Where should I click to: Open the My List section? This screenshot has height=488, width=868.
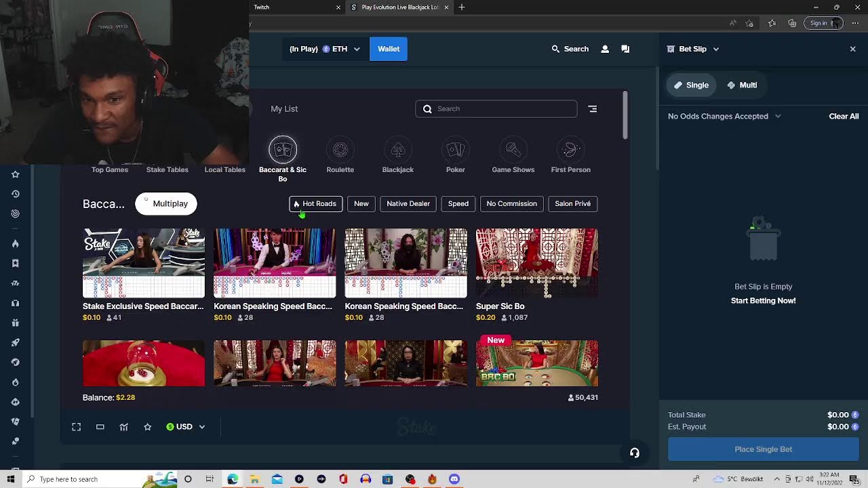[x=284, y=108]
